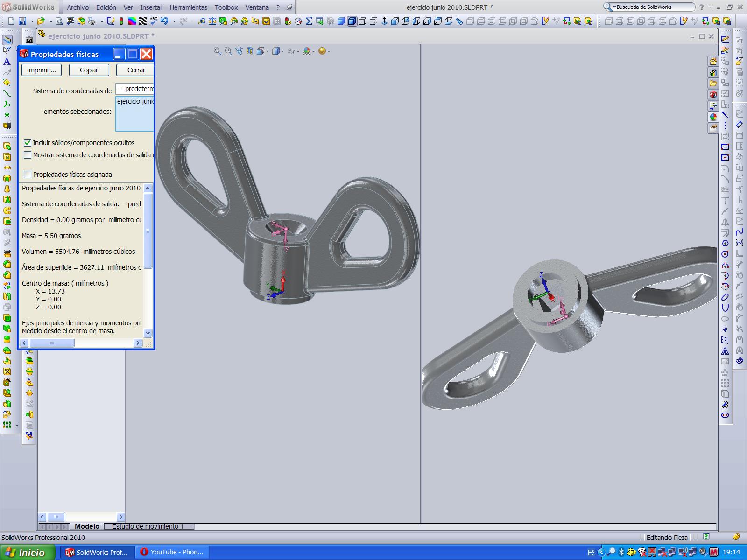Screen dimensions: 747x560
Task: Click the camera icon beside document tab
Action: click(29, 40)
